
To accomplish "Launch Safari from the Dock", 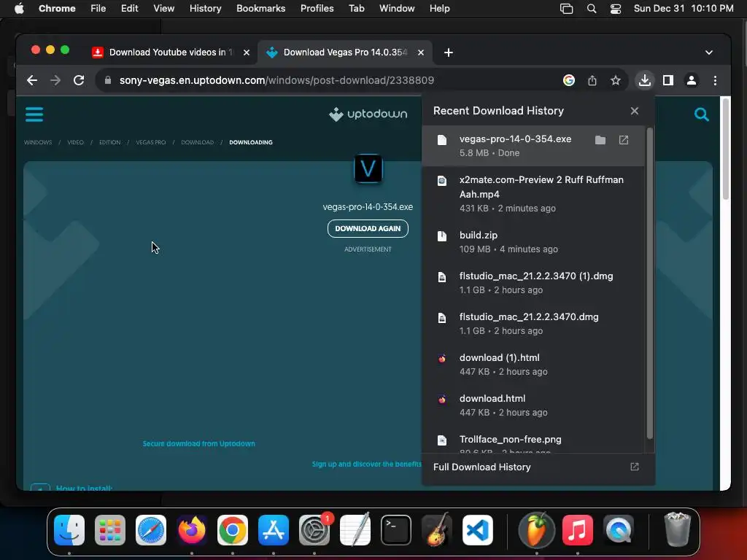I will (x=151, y=530).
